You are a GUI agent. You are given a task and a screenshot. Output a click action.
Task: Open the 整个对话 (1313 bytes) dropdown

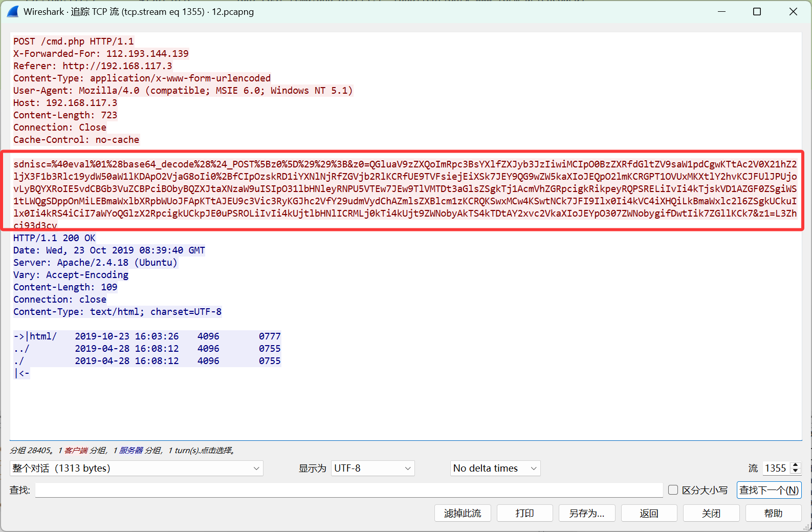[136, 469]
